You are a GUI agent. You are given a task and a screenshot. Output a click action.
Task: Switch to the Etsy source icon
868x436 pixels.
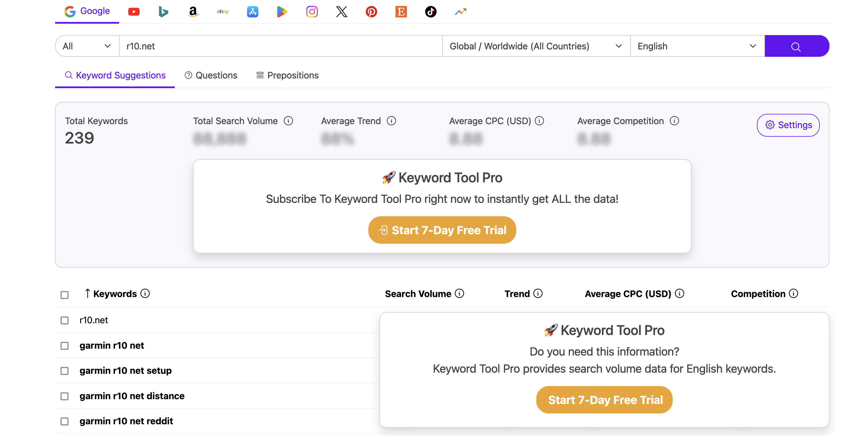[401, 12]
